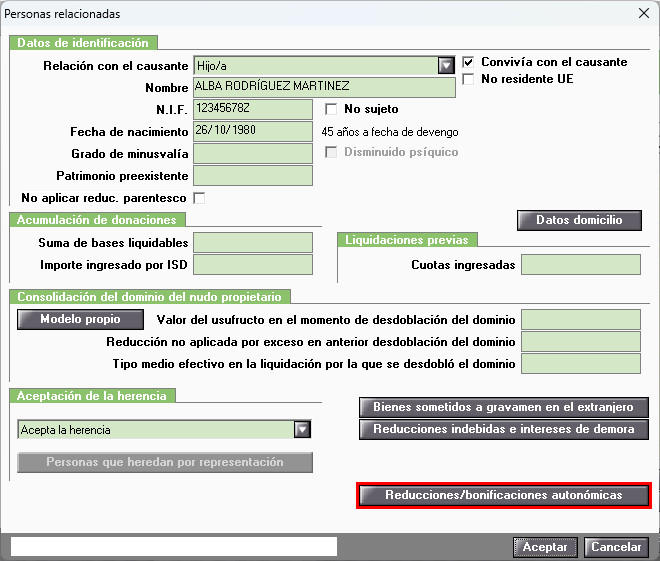
Task: Click '45 años a fecha de devengo' text
Action: point(390,132)
